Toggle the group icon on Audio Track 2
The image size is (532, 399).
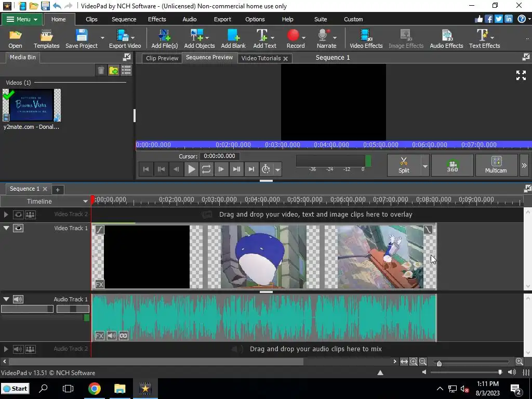point(30,349)
